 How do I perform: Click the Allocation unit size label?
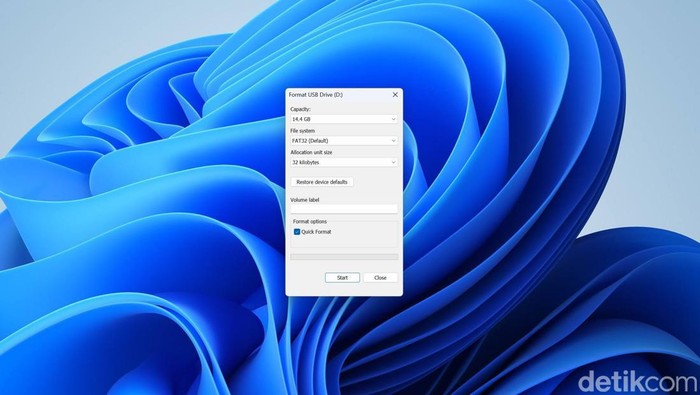(312, 152)
